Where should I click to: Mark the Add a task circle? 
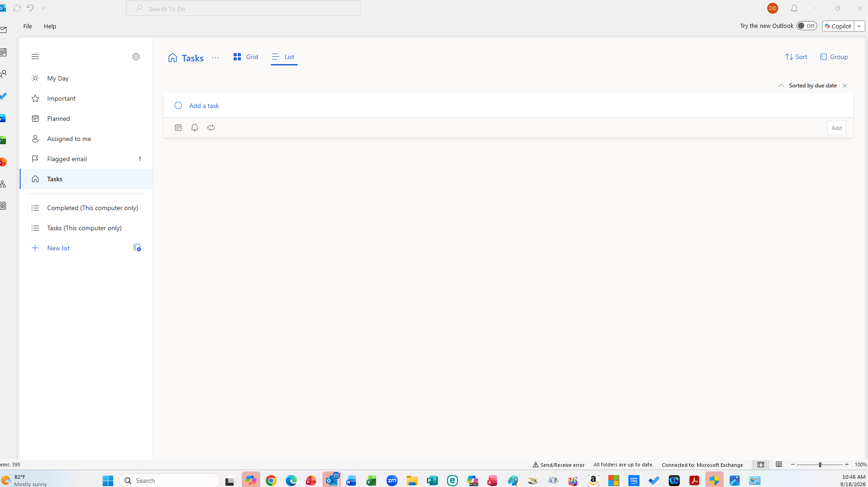point(178,106)
